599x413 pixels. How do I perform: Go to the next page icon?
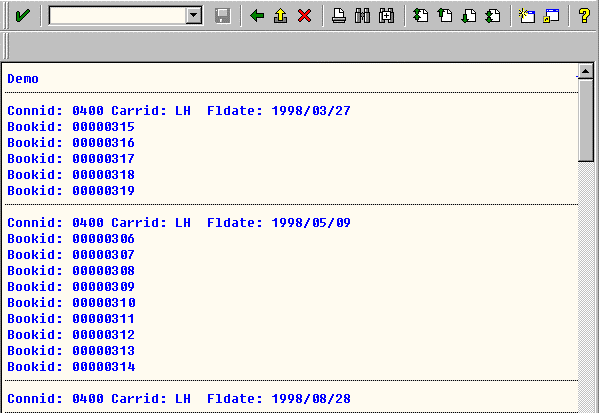[469, 16]
